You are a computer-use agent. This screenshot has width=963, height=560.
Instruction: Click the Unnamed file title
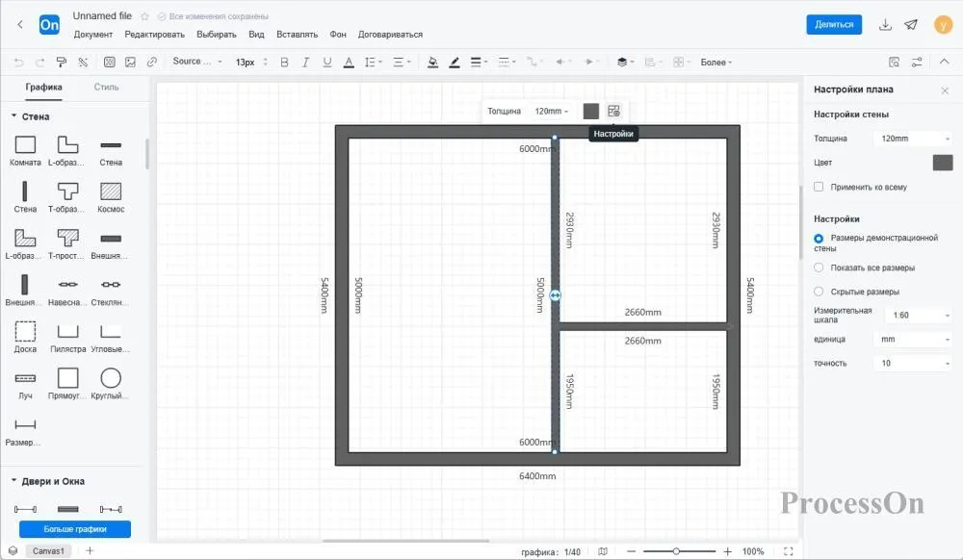pyautogui.click(x=102, y=16)
